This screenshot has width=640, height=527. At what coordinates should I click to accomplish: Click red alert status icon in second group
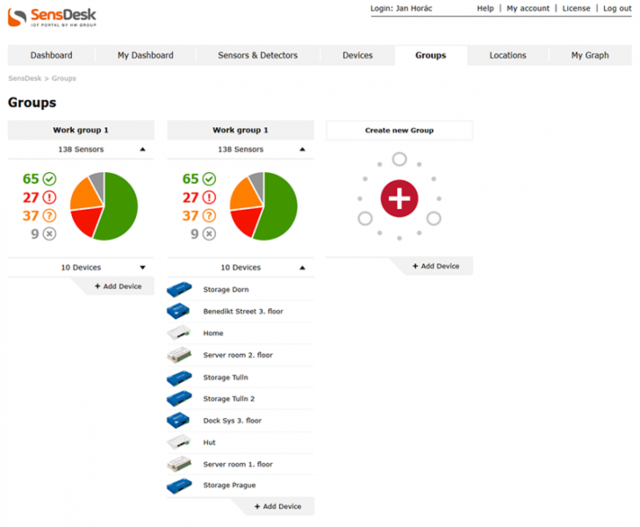(209, 198)
